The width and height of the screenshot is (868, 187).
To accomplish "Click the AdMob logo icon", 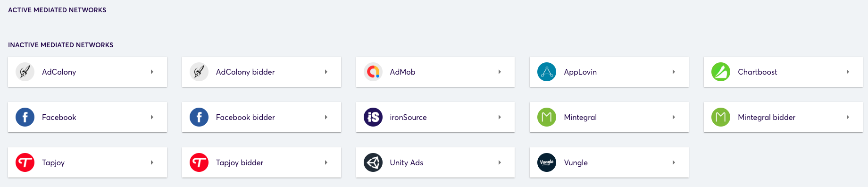I will click(x=373, y=72).
